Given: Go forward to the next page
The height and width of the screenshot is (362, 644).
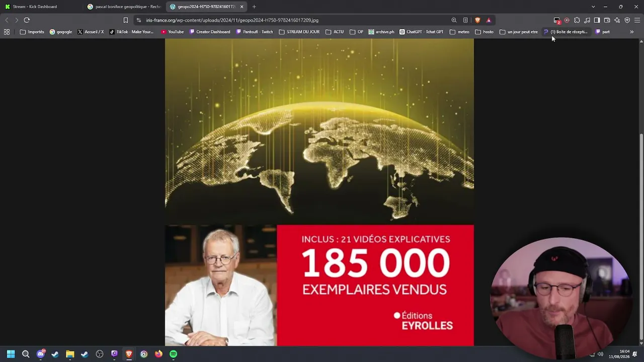Looking at the screenshot, I should 17,20.
